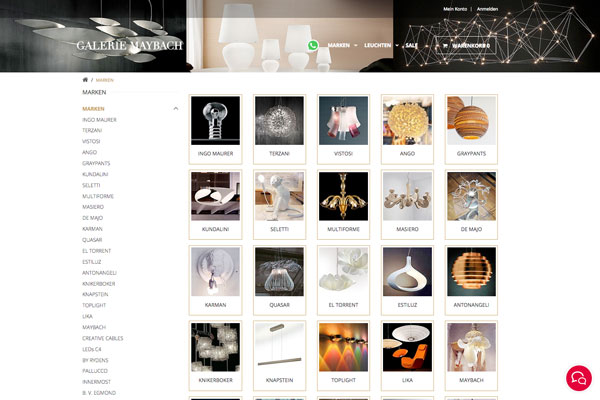This screenshot has width=600, height=400.
Task: Click the Knapstein label under its card
Action: (279, 380)
